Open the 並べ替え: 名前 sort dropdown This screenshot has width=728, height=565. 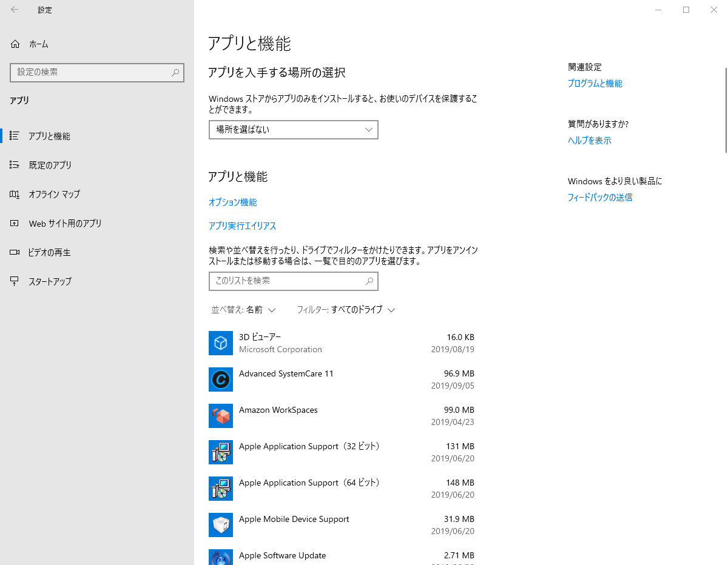click(x=243, y=310)
